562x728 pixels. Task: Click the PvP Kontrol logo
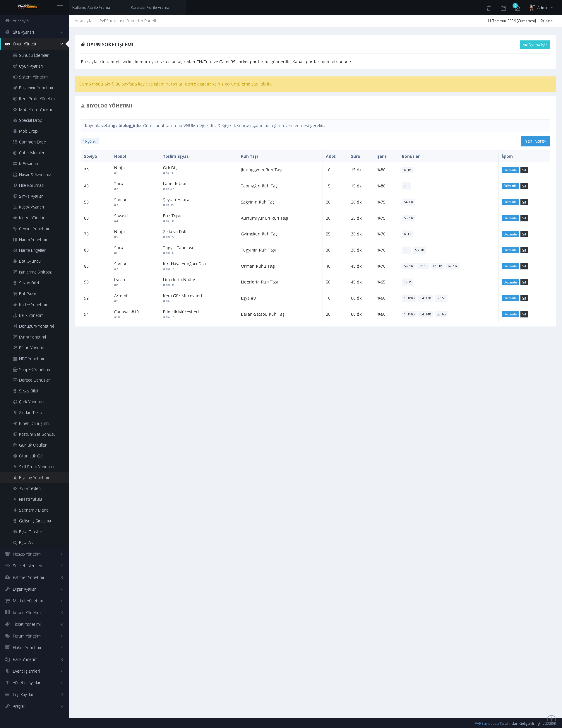click(28, 7)
